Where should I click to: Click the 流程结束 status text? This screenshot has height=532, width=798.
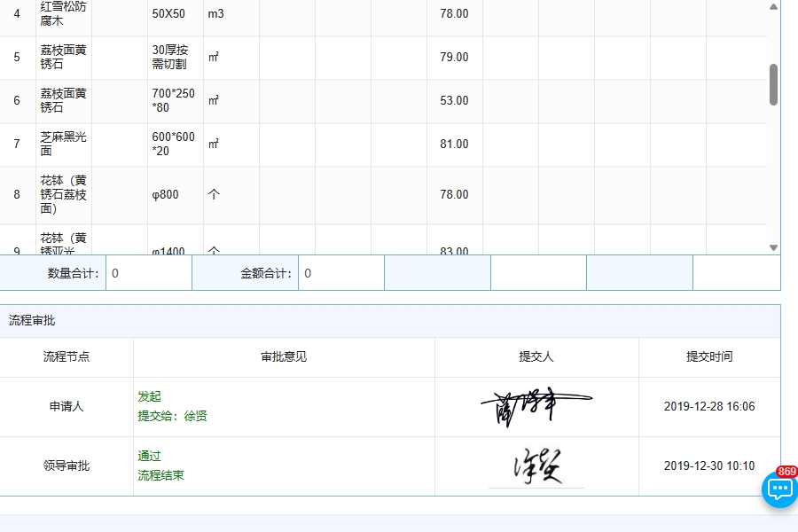click(160, 475)
